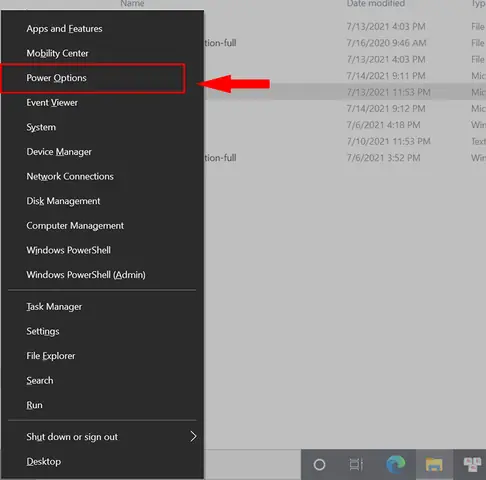Launch Microsoft Edge from taskbar
Image resolution: width=486 pixels, height=480 pixels.
coord(396,464)
